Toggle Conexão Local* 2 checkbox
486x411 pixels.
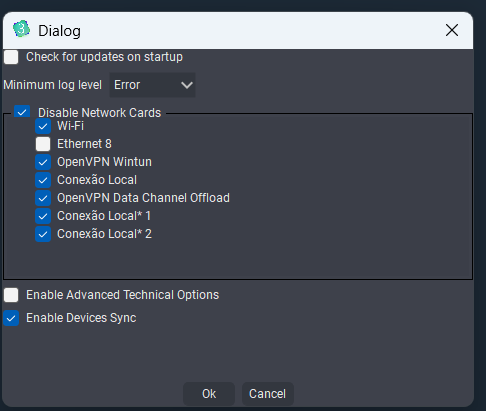coord(43,234)
